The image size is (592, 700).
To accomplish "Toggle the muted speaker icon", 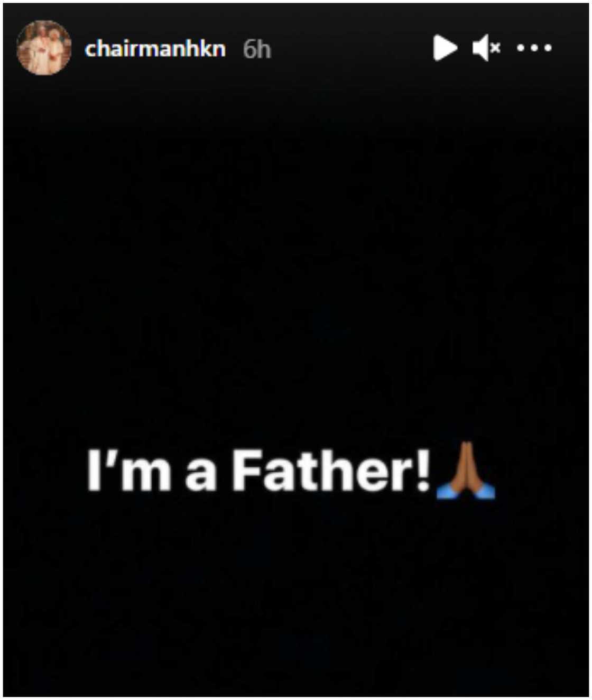I will click(486, 49).
